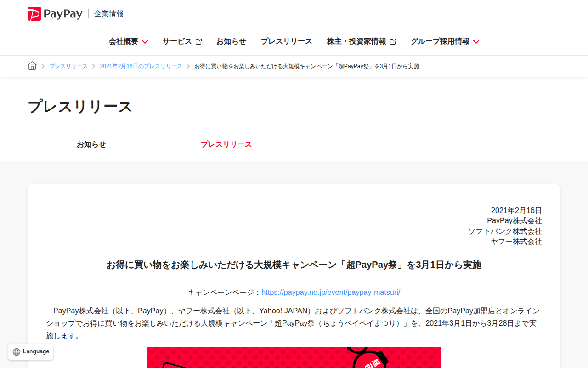Click the globe icon in Language button
Viewport: 588px width, 368px height.
coord(17,352)
